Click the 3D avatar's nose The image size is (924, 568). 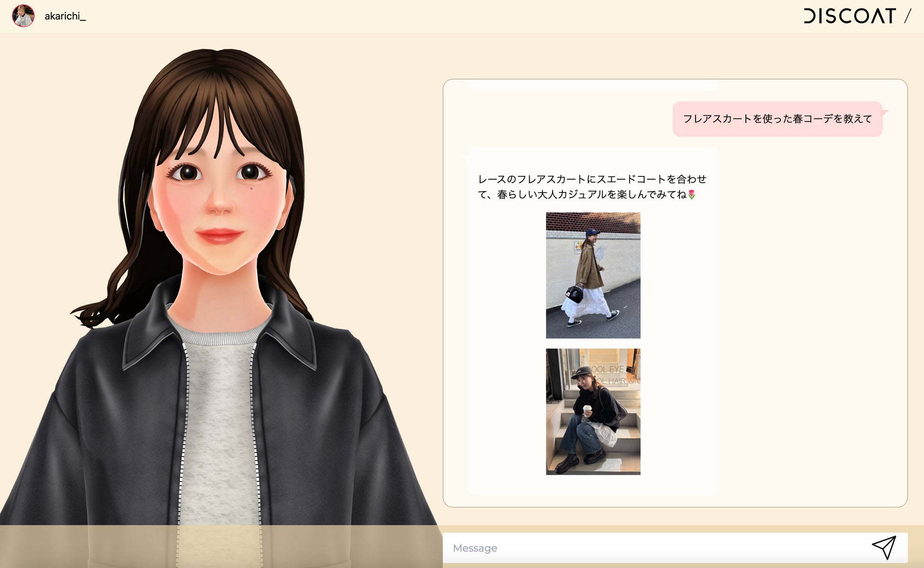219,205
